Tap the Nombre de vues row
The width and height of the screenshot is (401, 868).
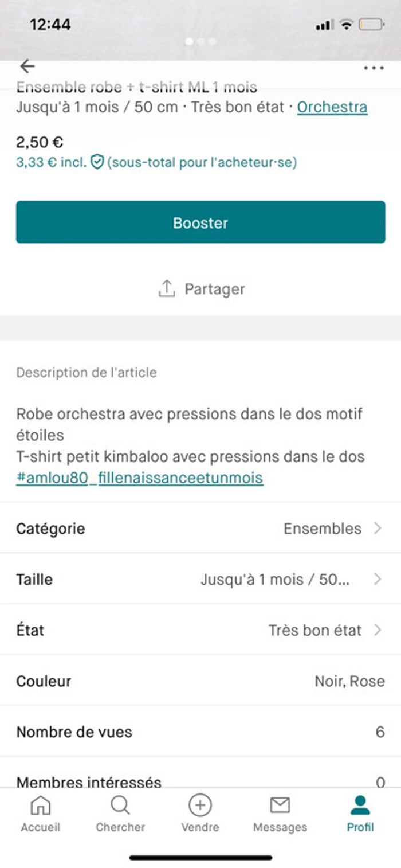pos(200,732)
